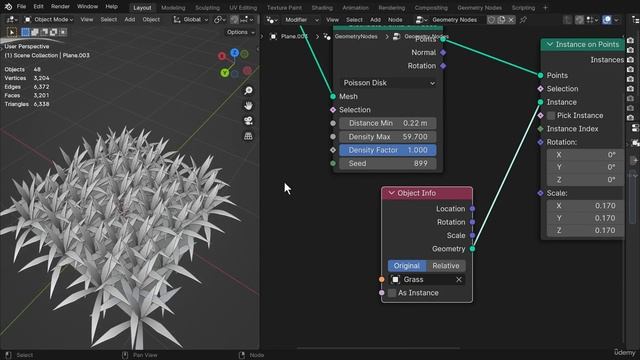Open the node editor type dropdown
This screenshot has width=640, height=360.
[x=272, y=20]
